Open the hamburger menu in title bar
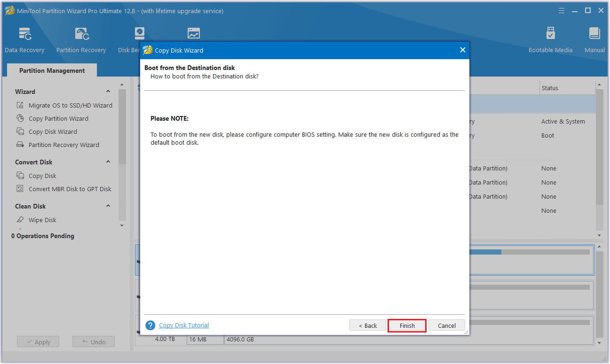610x364 pixels. [x=561, y=10]
